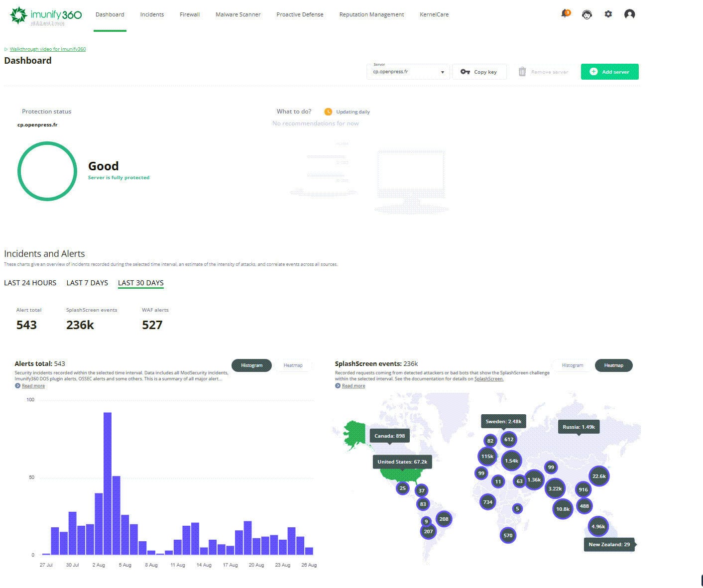This screenshot has width=703, height=588.
Task: Click the 612 bubble on the map
Action: (x=508, y=439)
